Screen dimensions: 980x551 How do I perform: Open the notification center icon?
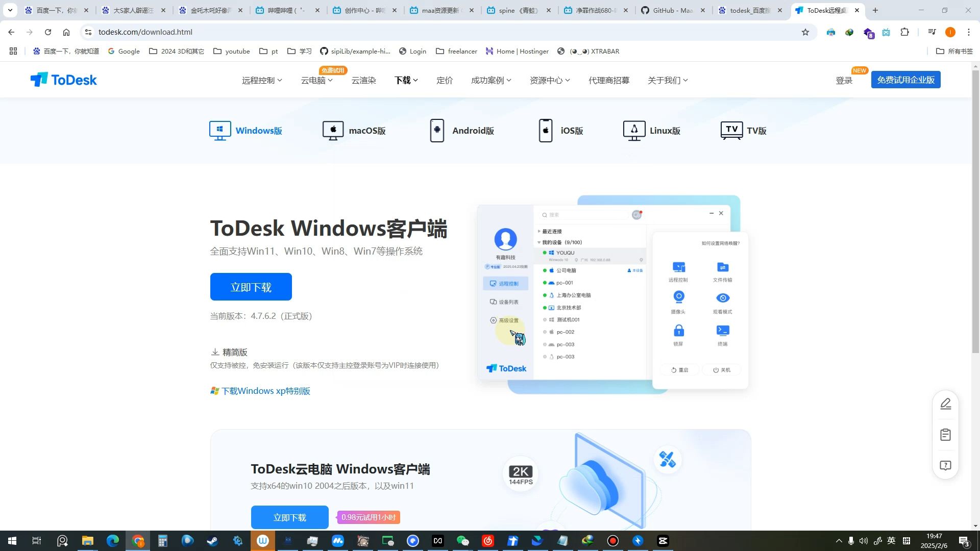tap(964, 541)
